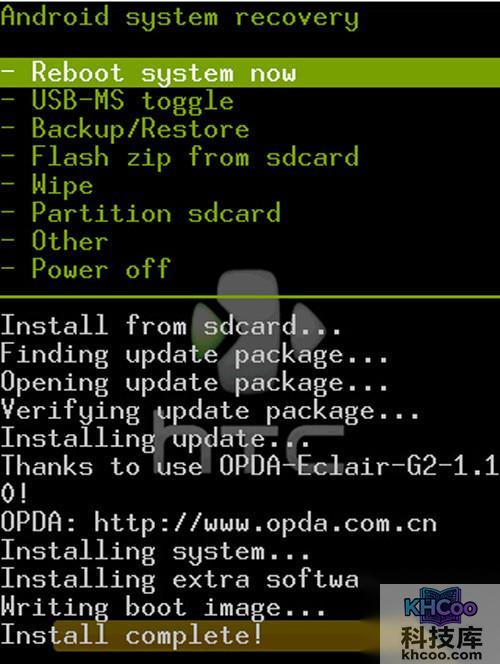The image size is (500, 664).
Task: Open the Backup/Restore menu
Action: click(125, 129)
